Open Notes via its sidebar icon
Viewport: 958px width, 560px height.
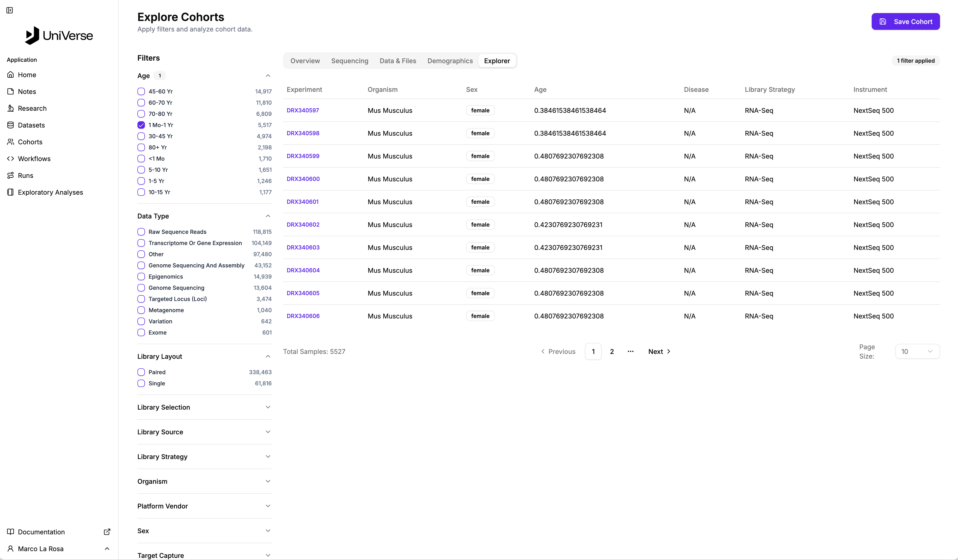coord(11,92)
